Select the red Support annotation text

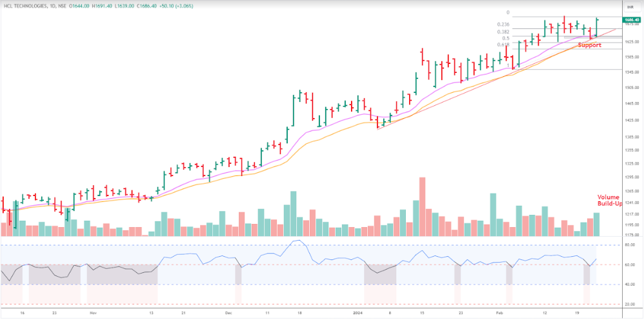589,45
